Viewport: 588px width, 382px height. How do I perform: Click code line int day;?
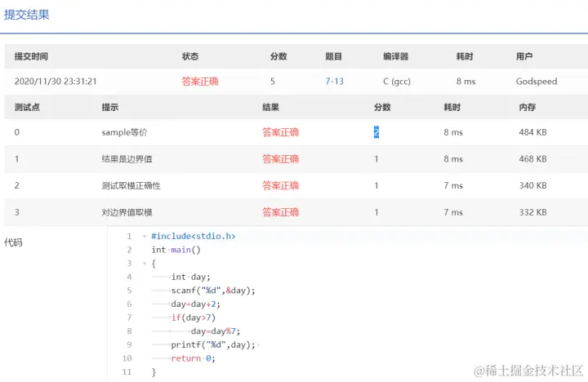[191, 277]
